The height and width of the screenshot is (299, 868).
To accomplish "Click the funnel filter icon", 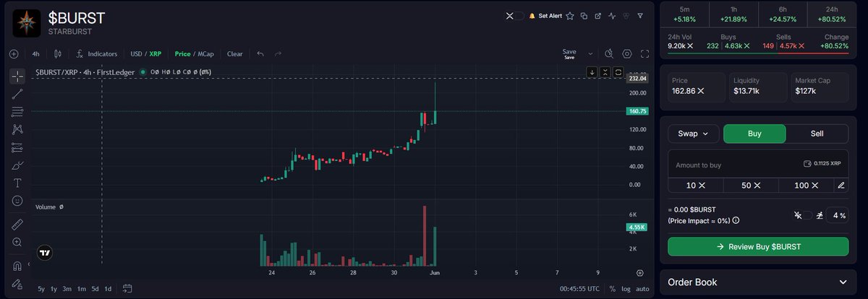I will click(x=640, y=15).
